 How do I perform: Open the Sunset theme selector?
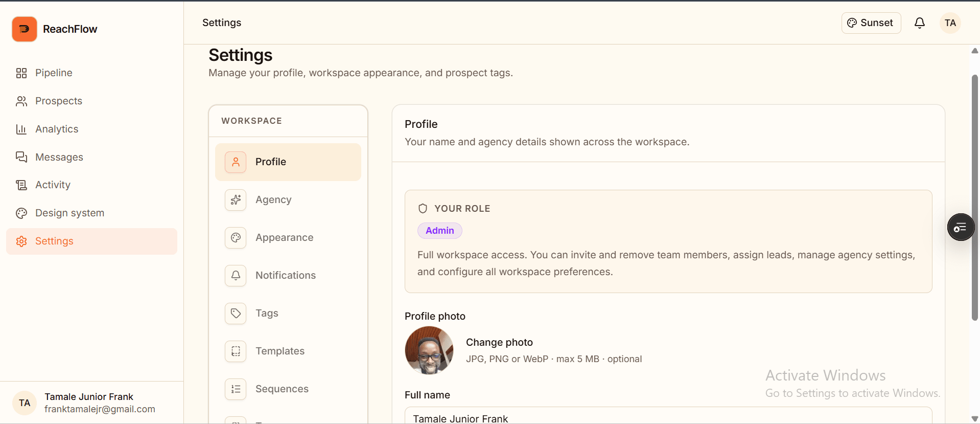(x=871, y=23)
